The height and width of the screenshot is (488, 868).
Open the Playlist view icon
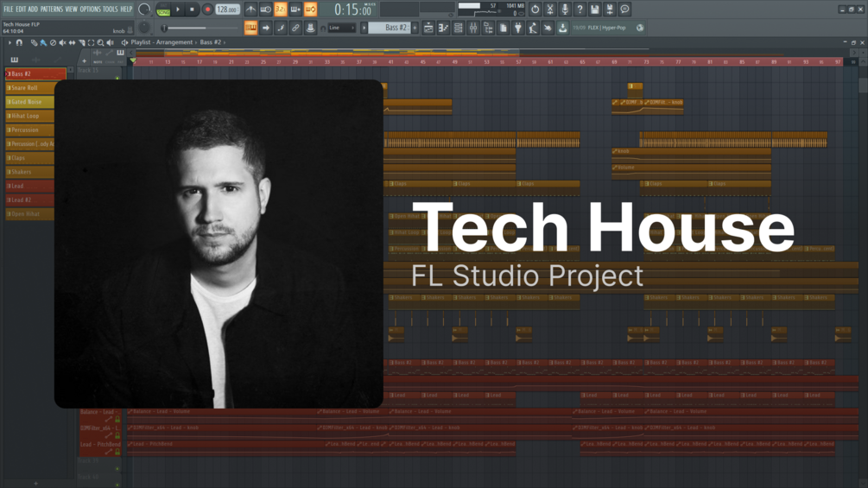(x=428, y=28)
